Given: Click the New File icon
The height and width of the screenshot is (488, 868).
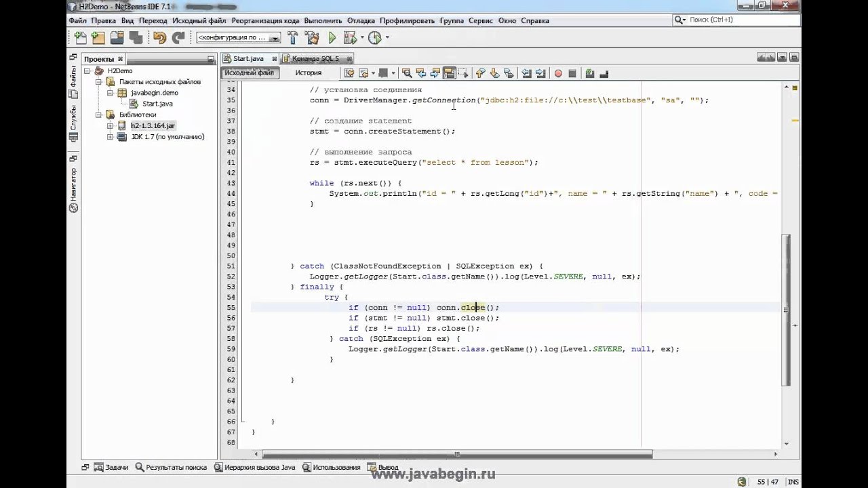Looking at the screenshot, I should [x=80, y=38].
